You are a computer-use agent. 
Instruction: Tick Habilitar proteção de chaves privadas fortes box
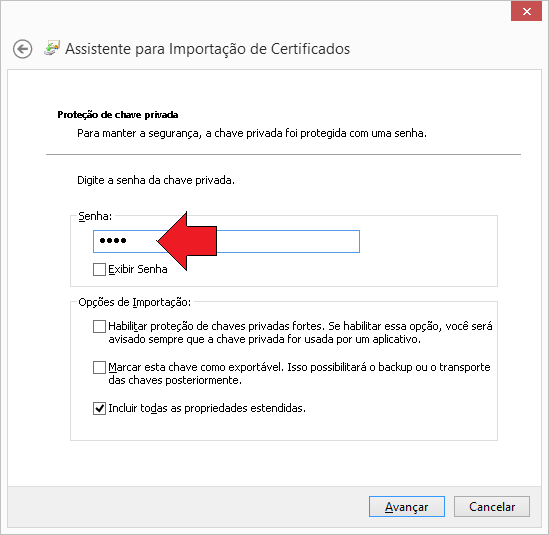pos(99,326)
